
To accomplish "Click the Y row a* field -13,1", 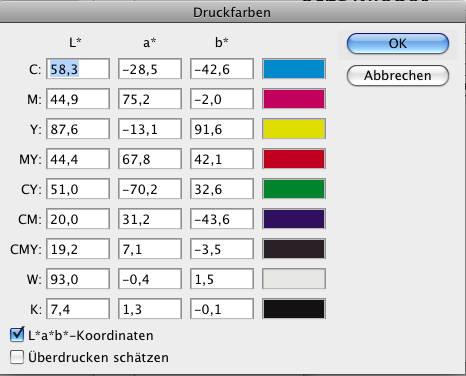I will [150, 129].
